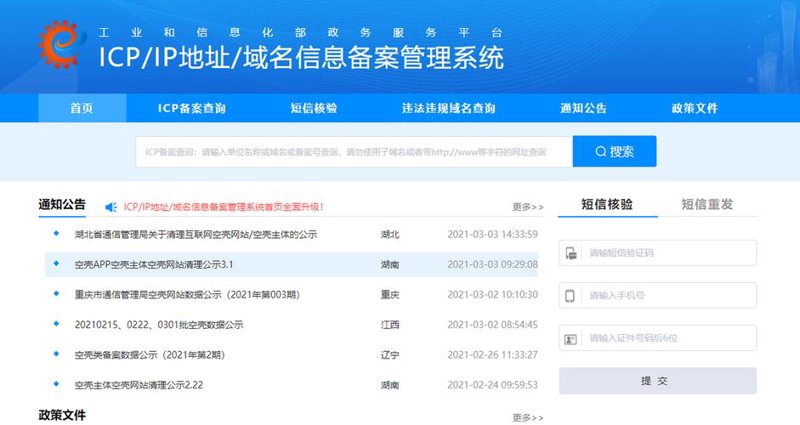Click the 通知公告 section heading
Viewport: 800px width, 425px height.
[62, 205]
